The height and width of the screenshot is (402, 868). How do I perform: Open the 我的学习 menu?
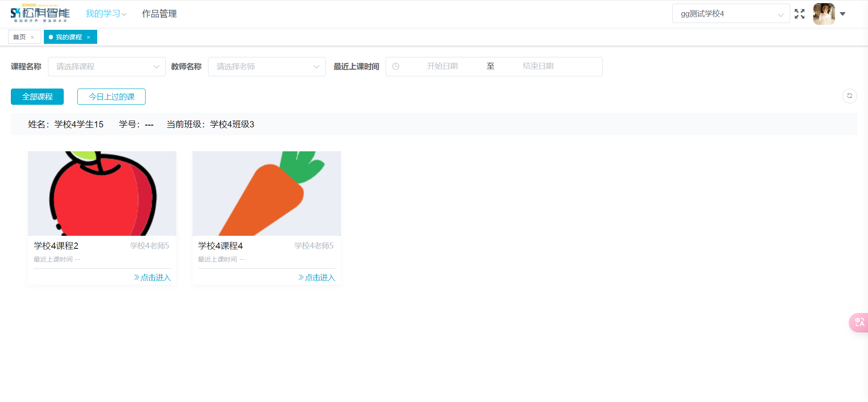point(106,14)
